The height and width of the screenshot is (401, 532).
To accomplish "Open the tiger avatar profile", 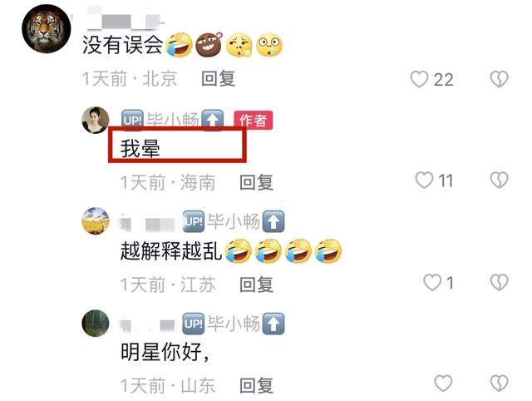I will [x=47, y=28].
